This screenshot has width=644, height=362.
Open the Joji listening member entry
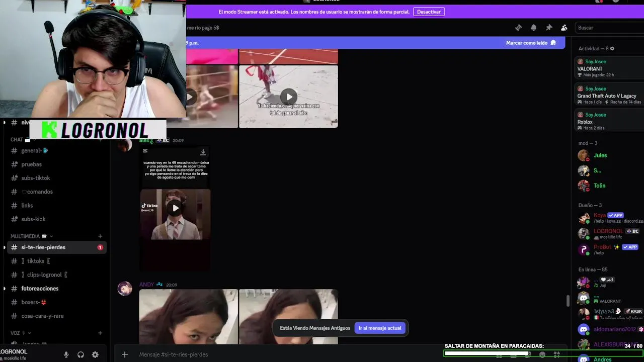(609, 282)
